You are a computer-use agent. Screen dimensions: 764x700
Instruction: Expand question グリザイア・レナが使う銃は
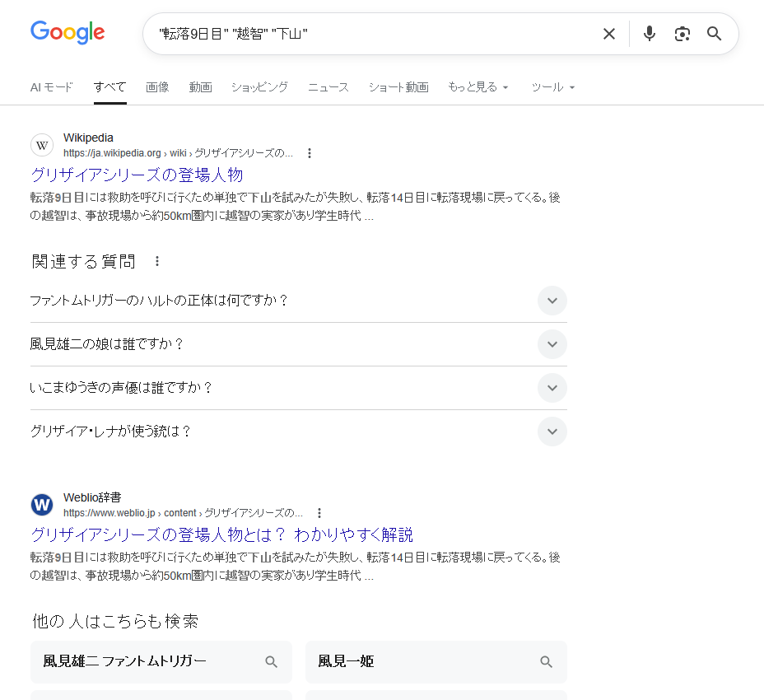click(x=552, y=432)
